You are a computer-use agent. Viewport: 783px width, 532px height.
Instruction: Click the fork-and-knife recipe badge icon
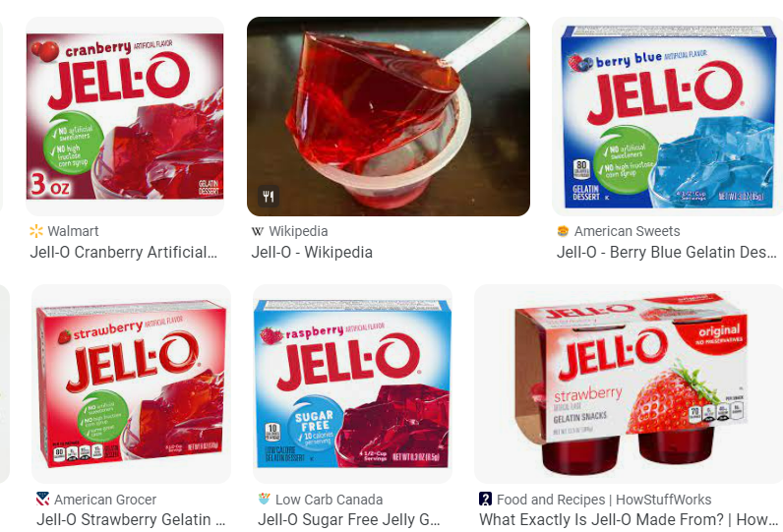pos(269,196)
